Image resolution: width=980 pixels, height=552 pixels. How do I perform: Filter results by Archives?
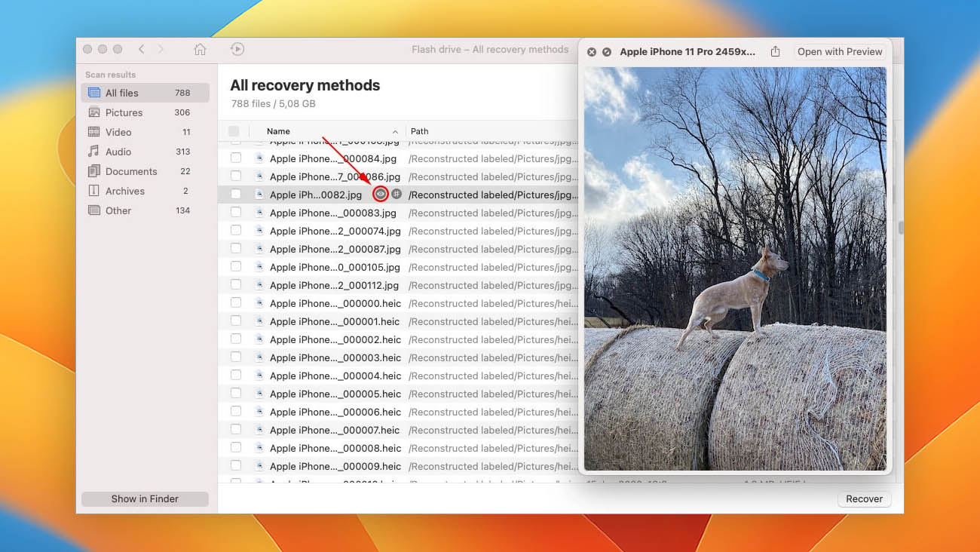[145, 191]
